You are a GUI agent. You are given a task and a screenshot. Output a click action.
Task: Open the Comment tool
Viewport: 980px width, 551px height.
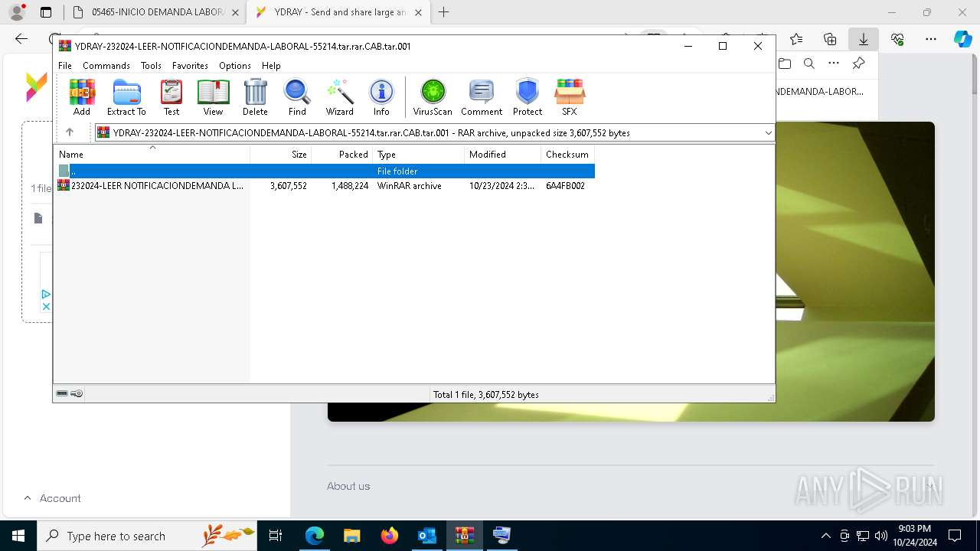point(482,97)
